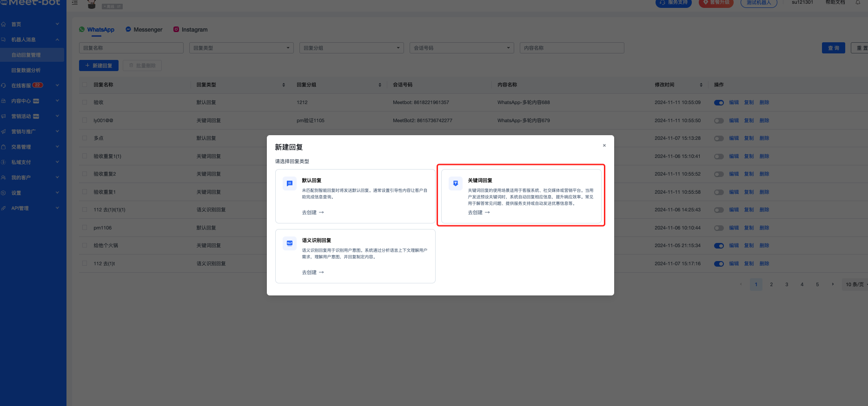
Task: Check the checkbox for 多点 row
Action: [85, 138]
